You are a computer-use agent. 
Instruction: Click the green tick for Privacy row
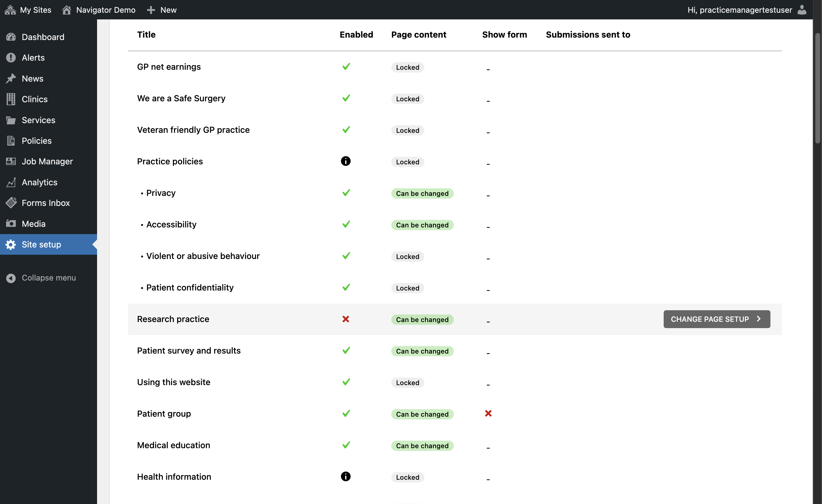(x=346, y=193)
